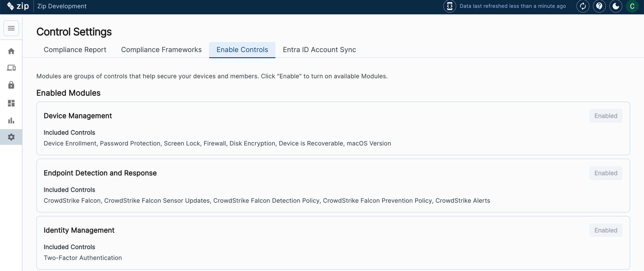
Task: Open Devices from the sidebar icon
Action: pos(11,68)
